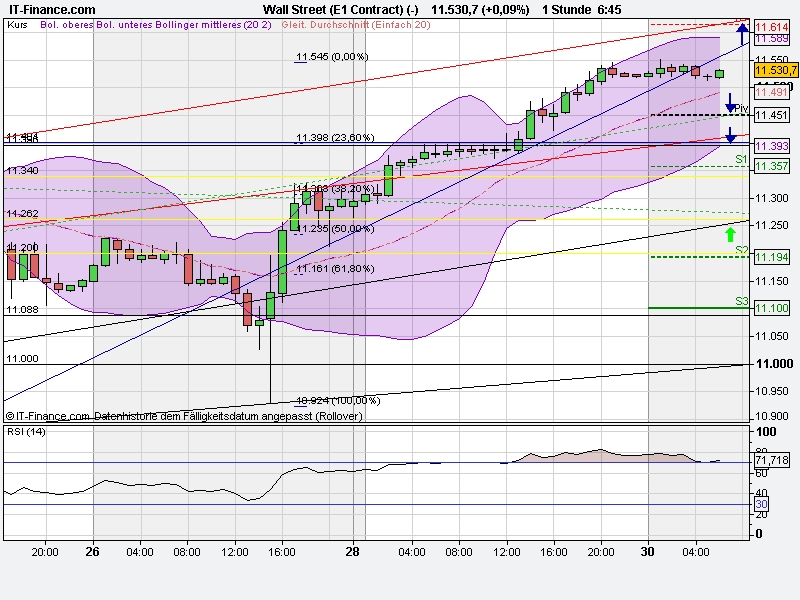Click the IT-Finance.com header text
This screenshot has height=600, width=800.
(50, 7)
